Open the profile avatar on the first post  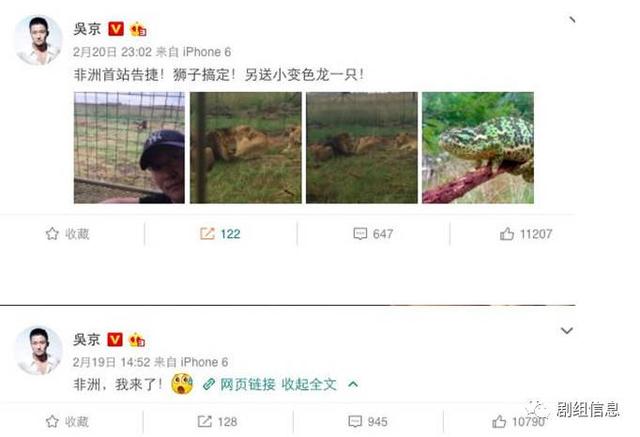coord(38,40)
